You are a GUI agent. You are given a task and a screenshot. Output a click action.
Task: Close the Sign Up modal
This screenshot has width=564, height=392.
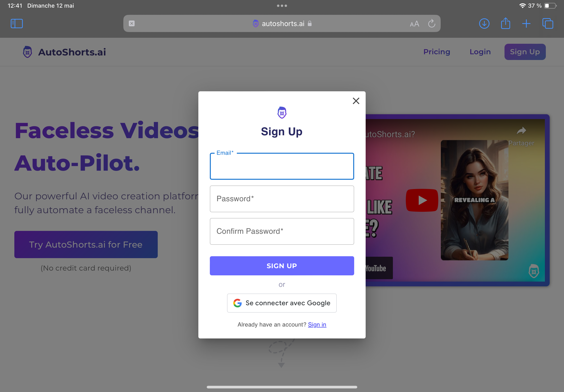click(356, 101)
